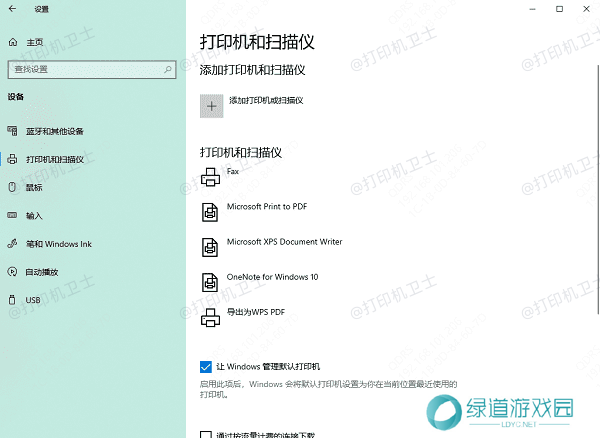
Task: Select the 导出为WPS PDF printer
Action: coord(210,318)
